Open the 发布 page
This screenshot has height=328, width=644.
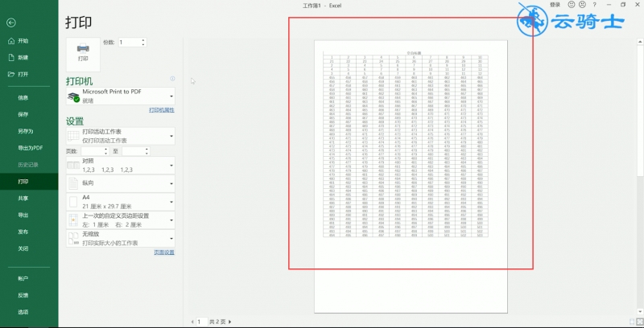click(29, 232)
